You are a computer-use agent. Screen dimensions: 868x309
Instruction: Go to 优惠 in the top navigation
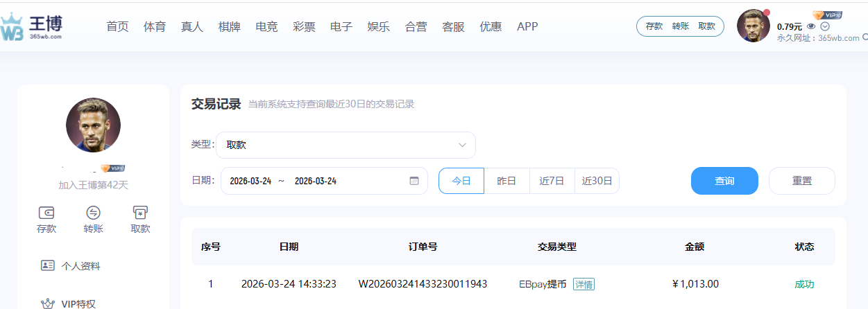pyautogui.click(x=491, y=27)
